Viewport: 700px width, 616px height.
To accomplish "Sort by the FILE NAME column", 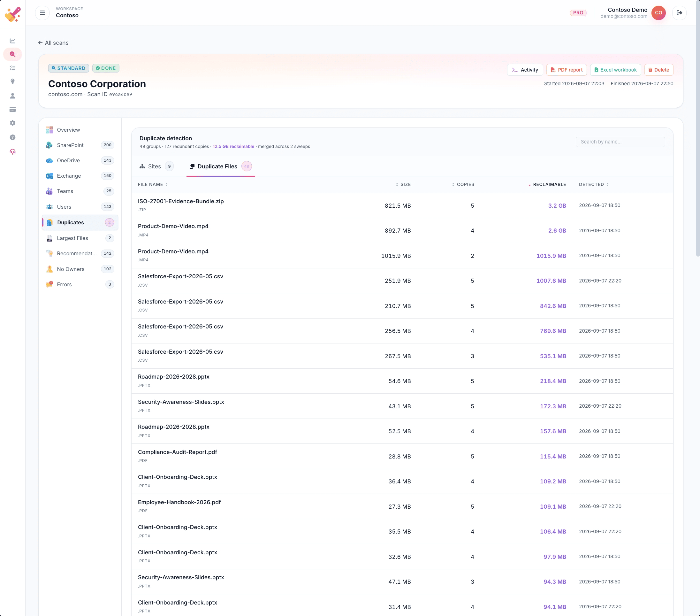I will [x=153, y=184].
